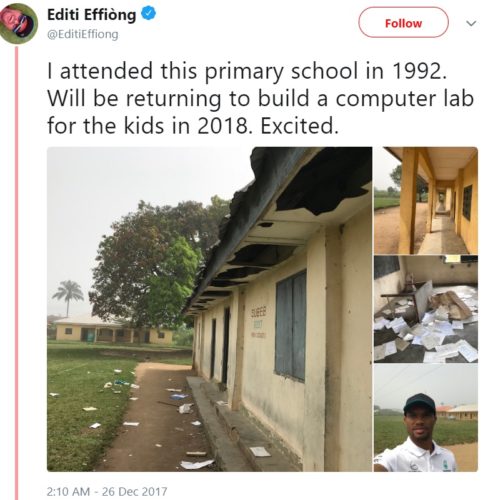Screen dimensions: 483x500
Task: Open the Editi Effiòng display name link
Action: click(x=92, y=14)
